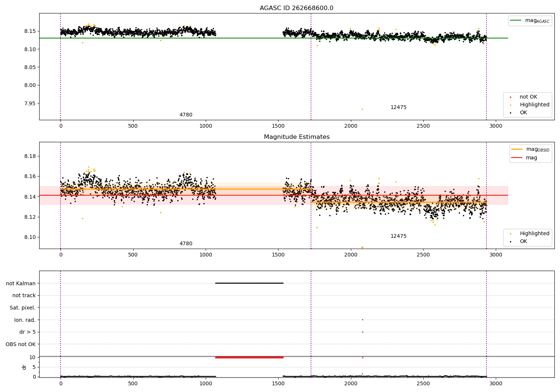This screenshot has width=560, height=392.
Task: Select "Highlighted" legend entry in Magnitude Estimates plot
Action: click(534, 234)
